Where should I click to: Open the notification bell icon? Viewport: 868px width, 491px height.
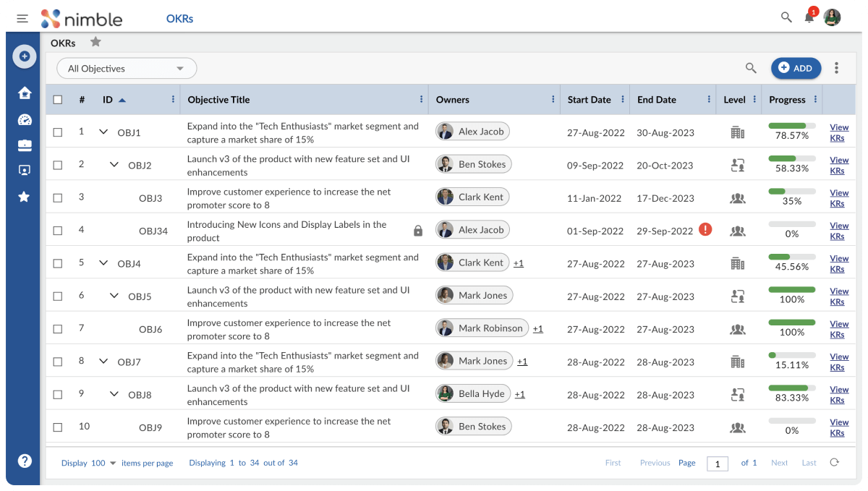pyautogui.click(x=809, y=17)
